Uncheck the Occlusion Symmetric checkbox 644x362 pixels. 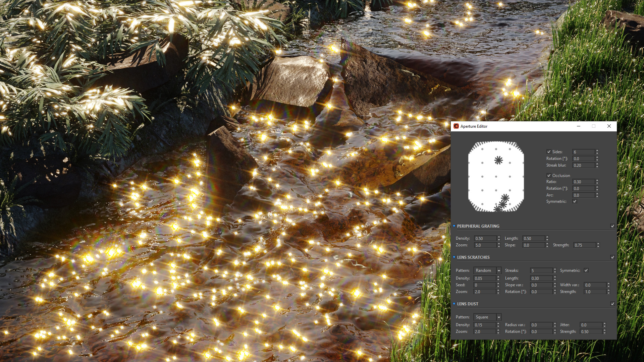click(x=575, y=201)
